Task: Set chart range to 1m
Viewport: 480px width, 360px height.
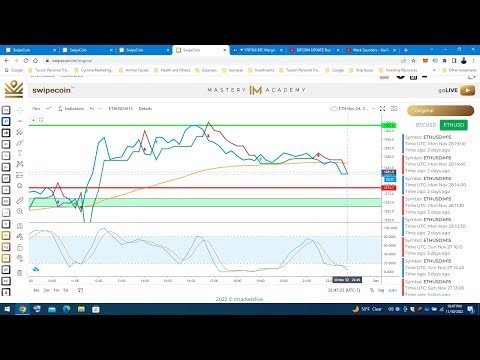Action: point(56,290)
